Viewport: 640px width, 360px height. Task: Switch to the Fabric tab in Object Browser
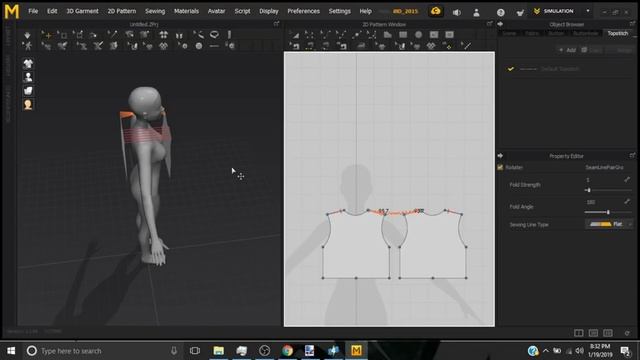pos(531,33)
